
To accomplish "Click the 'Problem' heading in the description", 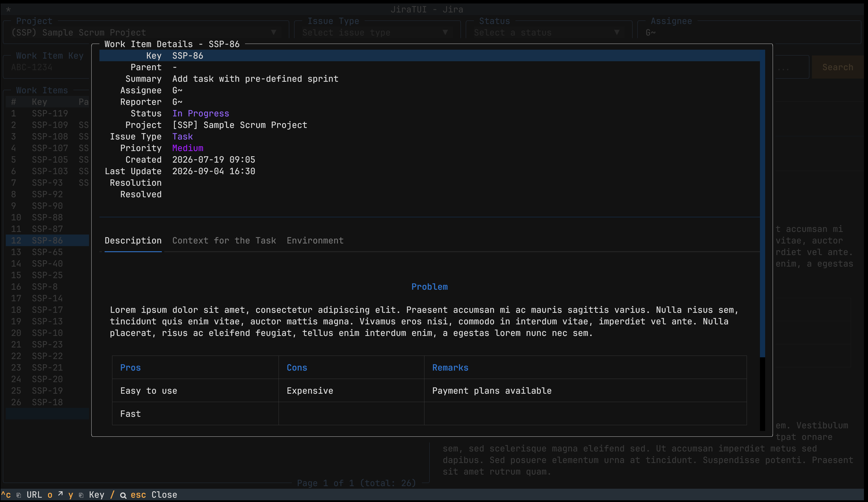I will click(x=430, y=287).
